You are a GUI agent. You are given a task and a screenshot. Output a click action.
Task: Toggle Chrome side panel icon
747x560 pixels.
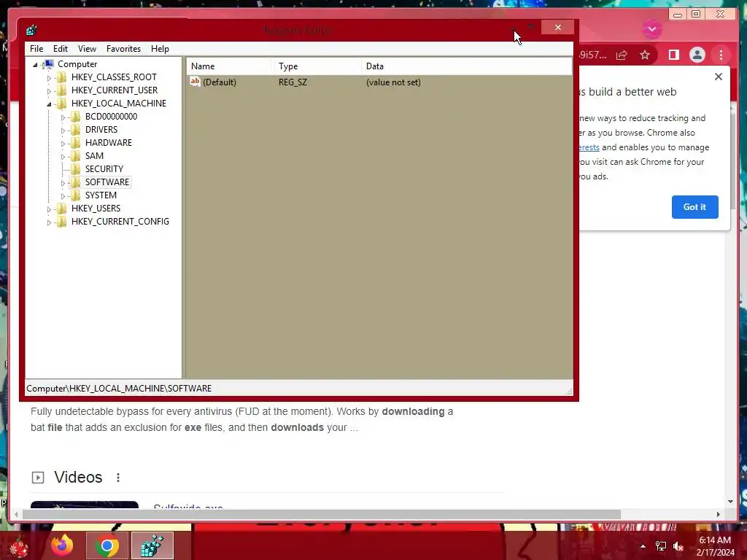[673, 55]
